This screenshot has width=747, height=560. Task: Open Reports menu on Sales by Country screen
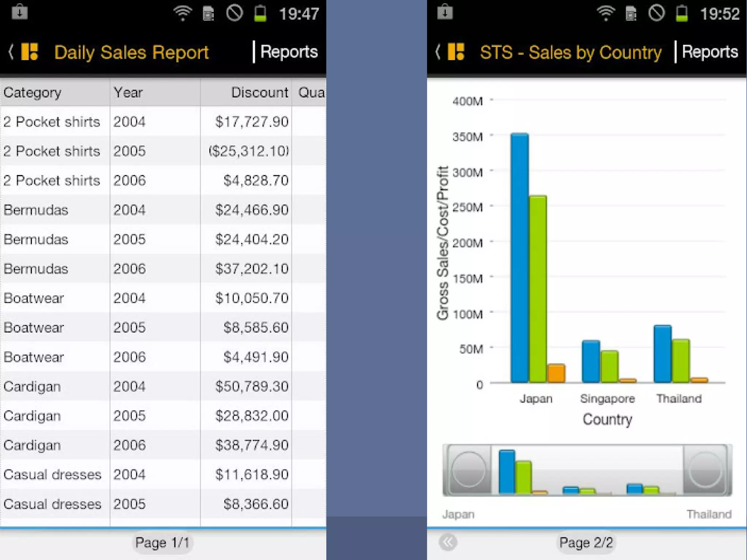tap(710, 52)
